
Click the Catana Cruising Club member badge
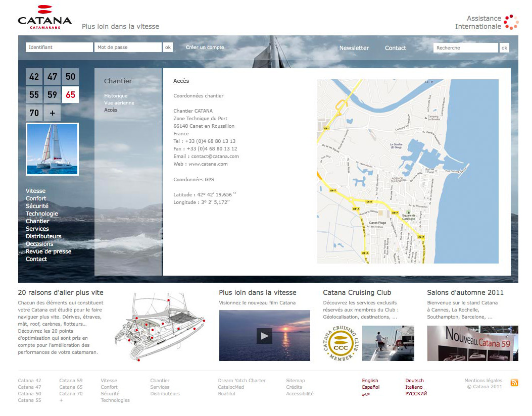coord(341,343)
